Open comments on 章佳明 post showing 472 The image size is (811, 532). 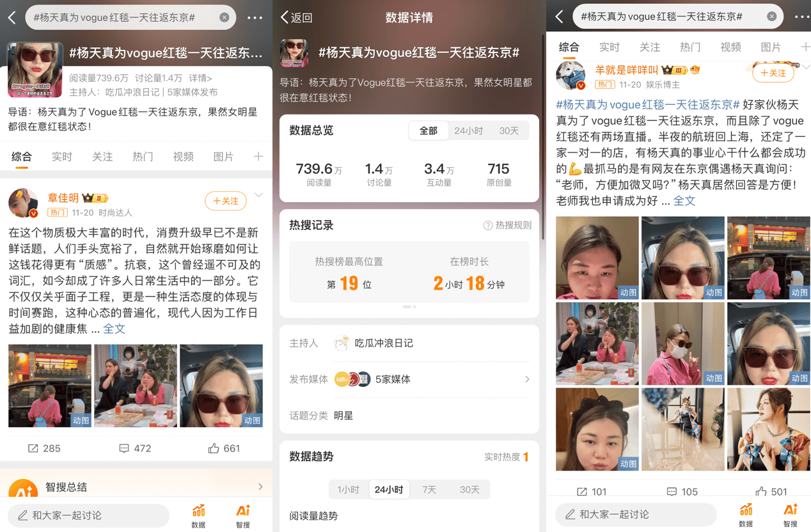pyautogui.click(x=135, y=448)
